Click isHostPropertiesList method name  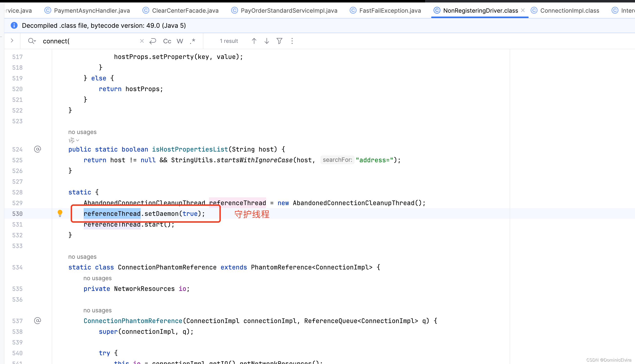pos(190,149)
